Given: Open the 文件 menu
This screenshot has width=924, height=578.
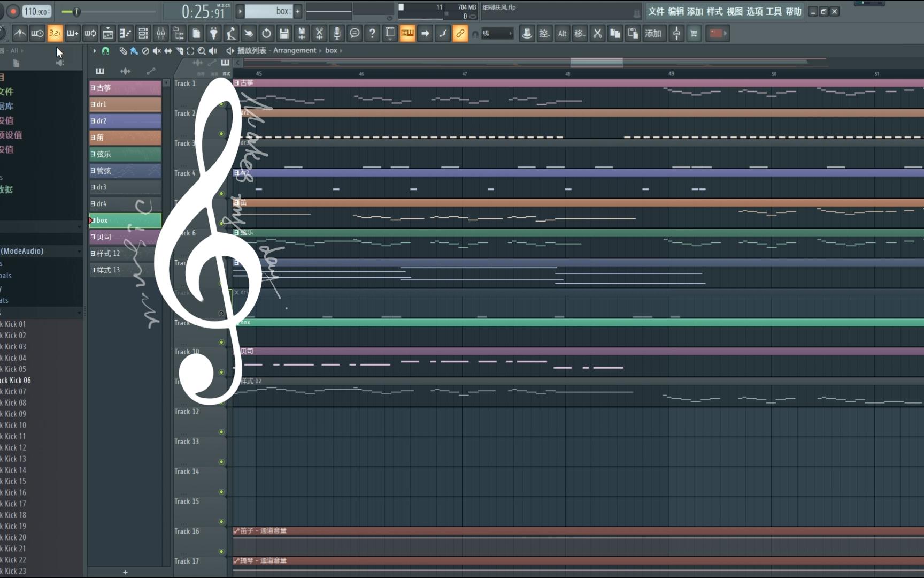Looking at the screenshot, I should pyautogui.click(x=656, y=11).
